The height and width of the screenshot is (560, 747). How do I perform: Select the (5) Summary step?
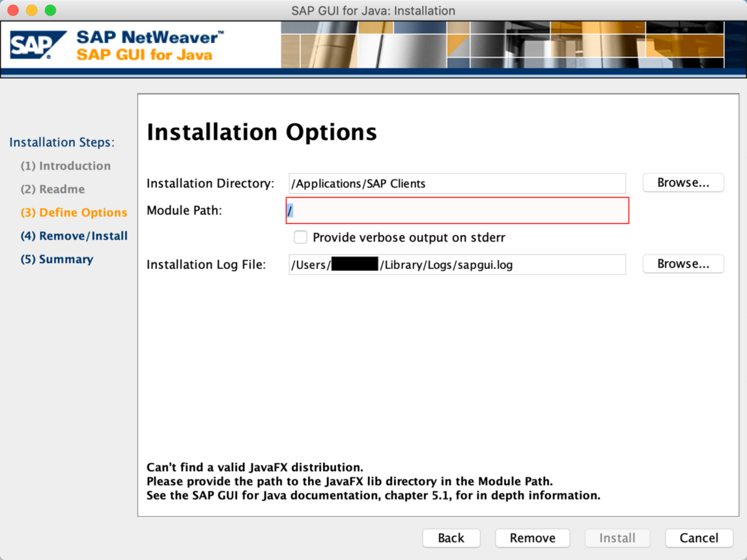point(57,260)
